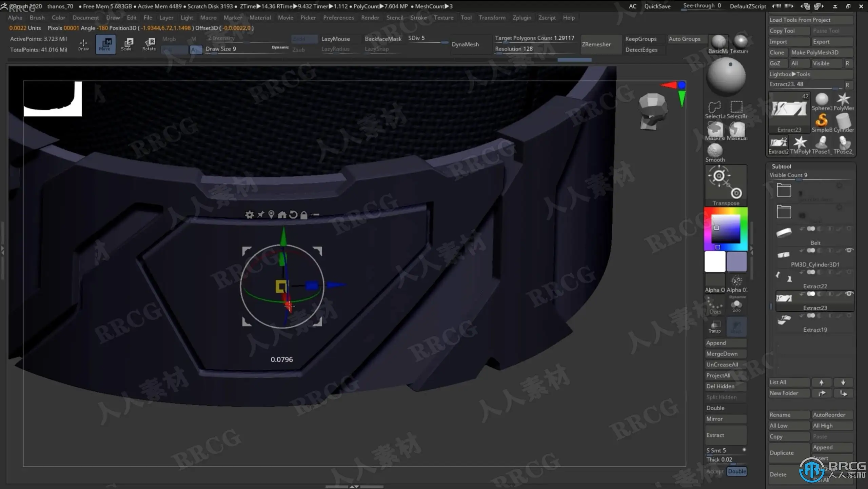Toggle the Double option under Extract
868x489 pixels.
(x=737, y=471)
